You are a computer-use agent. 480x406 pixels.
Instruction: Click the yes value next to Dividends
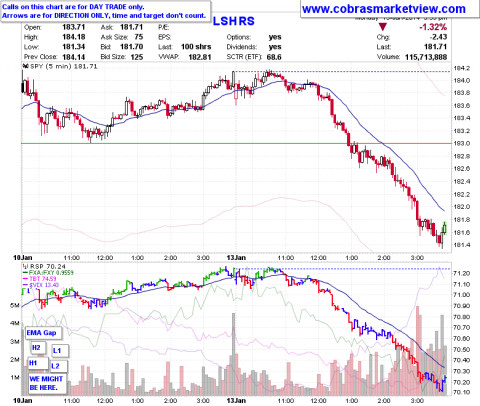275,47
